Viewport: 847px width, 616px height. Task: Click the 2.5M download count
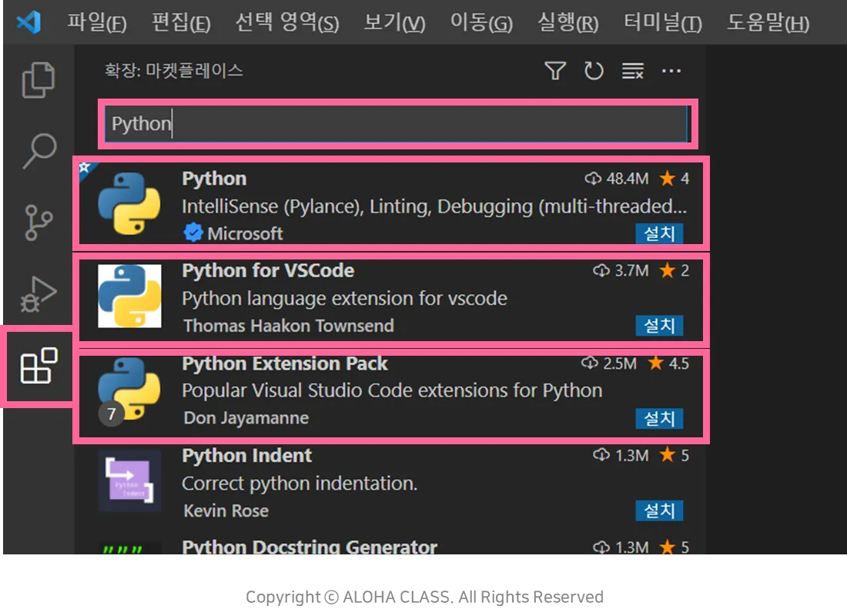(x=620, y=363)
